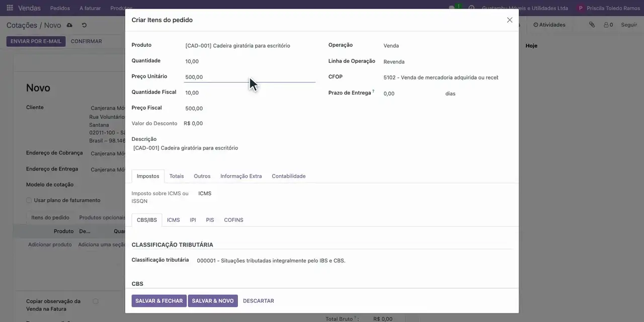The height and width of the screenshot is (322, 644).
Task: Open the Informação Extra tab
Action: pos(241,176)
